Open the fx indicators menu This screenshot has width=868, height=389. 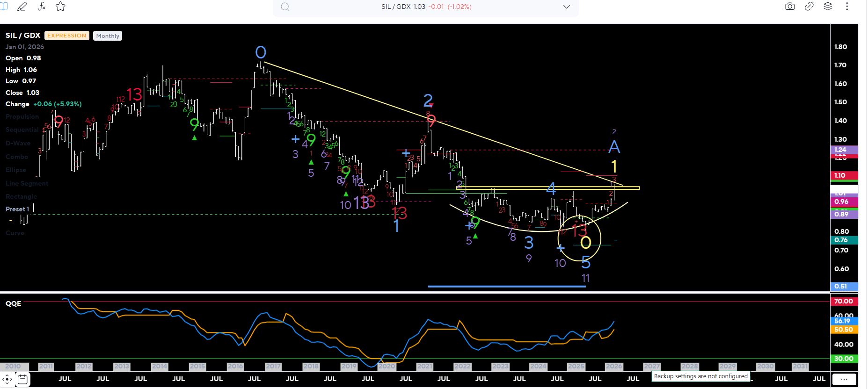(42, 7)
